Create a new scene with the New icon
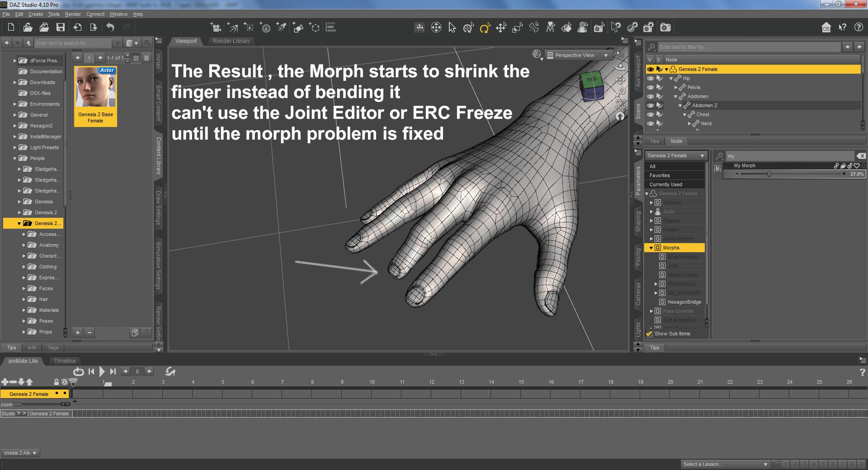 click(10, 27)
